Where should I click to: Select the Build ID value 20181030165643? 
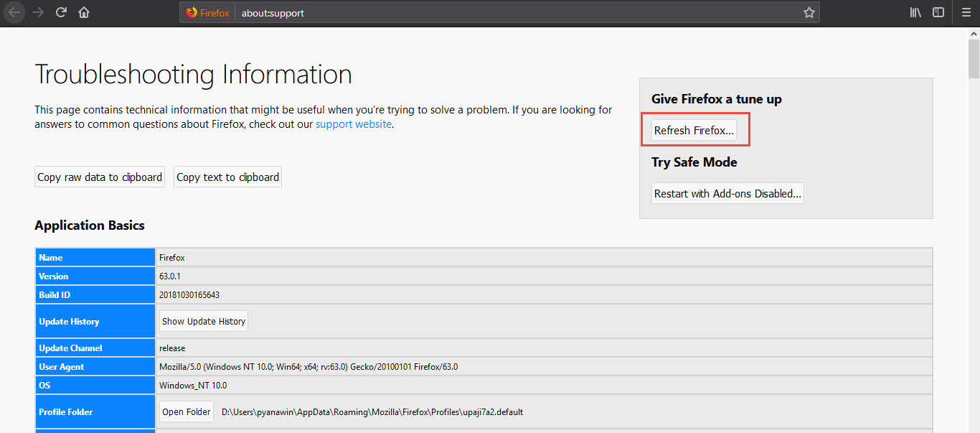point(189,295)
